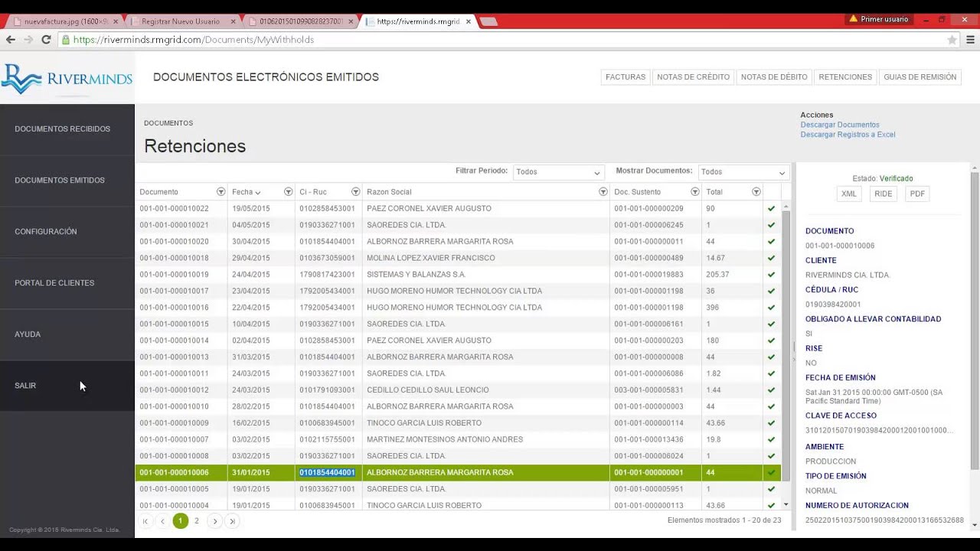Click the Verificado status text

pos(896,178)
